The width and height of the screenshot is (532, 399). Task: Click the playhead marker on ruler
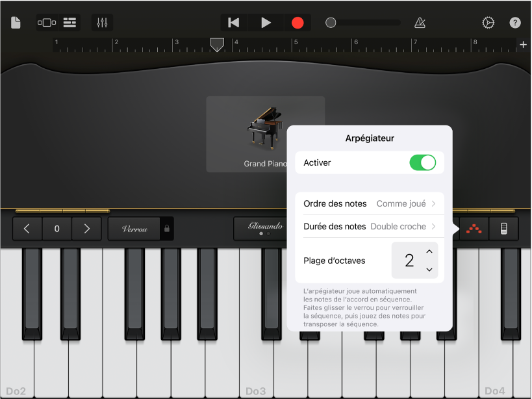tap(217, 44)
